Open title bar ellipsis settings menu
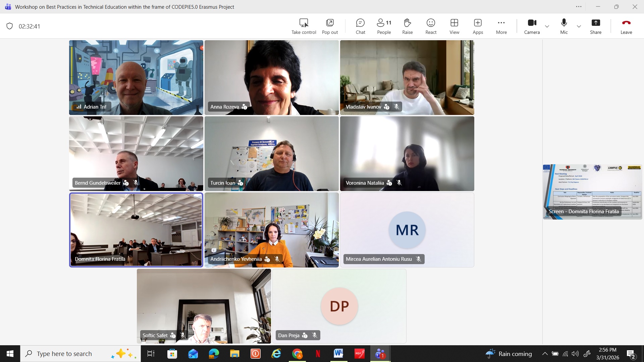Screen dimensions: 644x362 click(579, 6)
